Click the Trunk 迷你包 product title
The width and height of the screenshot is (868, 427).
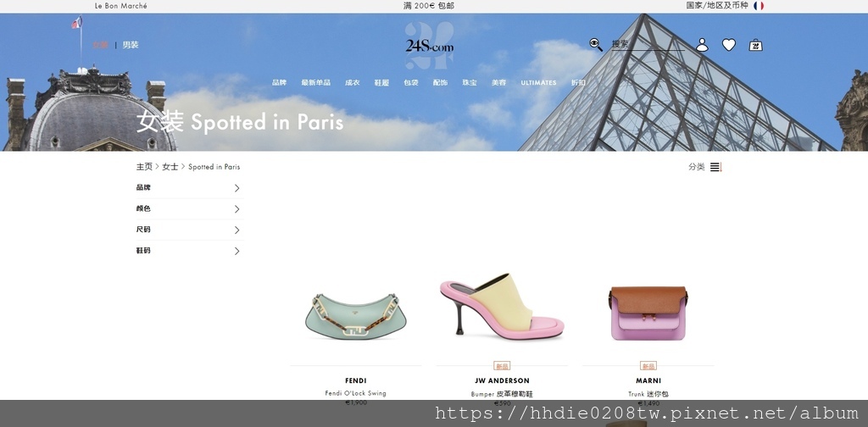pyautogui.click(x=648, y=394)
